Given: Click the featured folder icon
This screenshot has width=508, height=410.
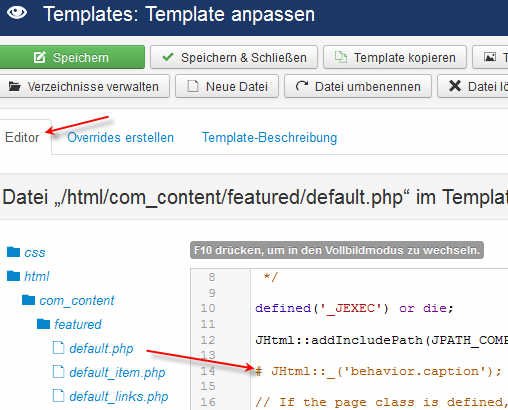Looking at the screenshot, I should point(43,324).
